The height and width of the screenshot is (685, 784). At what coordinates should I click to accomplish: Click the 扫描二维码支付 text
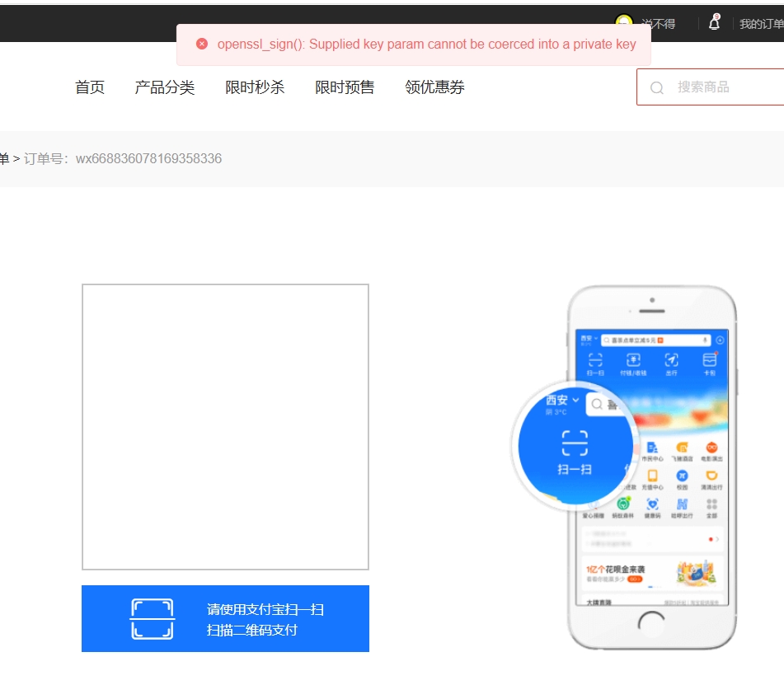coord(252,630)
